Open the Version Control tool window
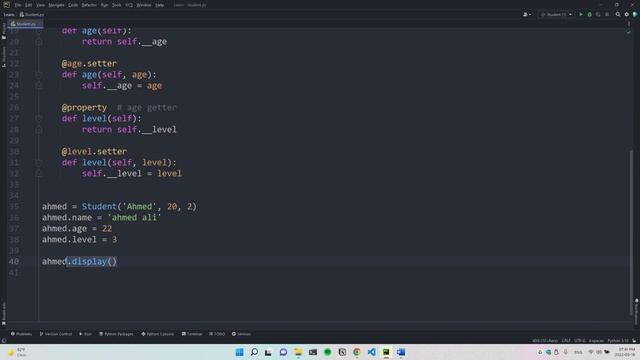 (56, 334)
